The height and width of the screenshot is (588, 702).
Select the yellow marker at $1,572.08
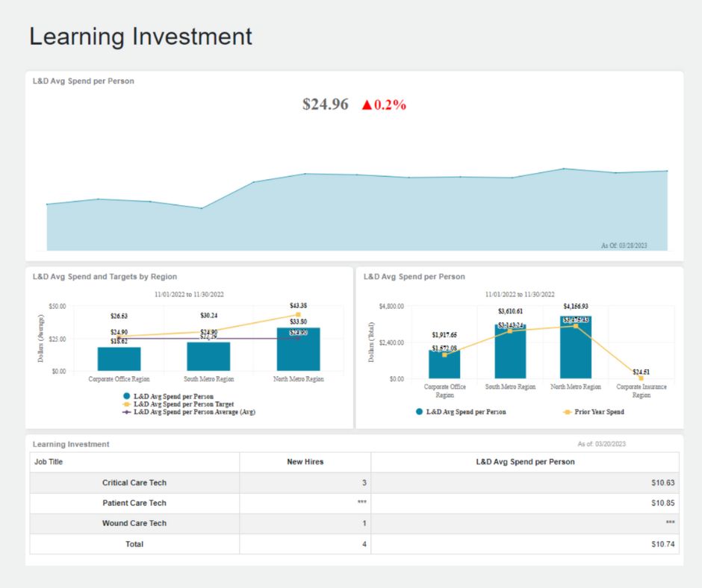coord(446,354)
